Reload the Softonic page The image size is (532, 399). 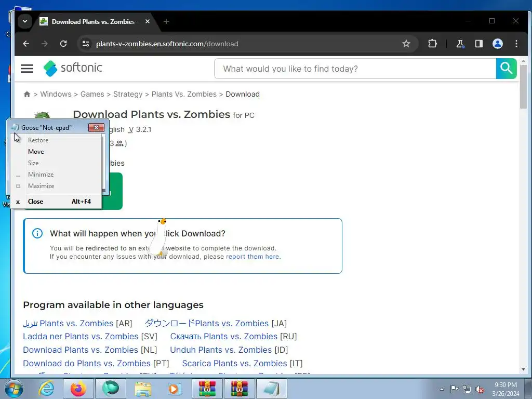63,44
